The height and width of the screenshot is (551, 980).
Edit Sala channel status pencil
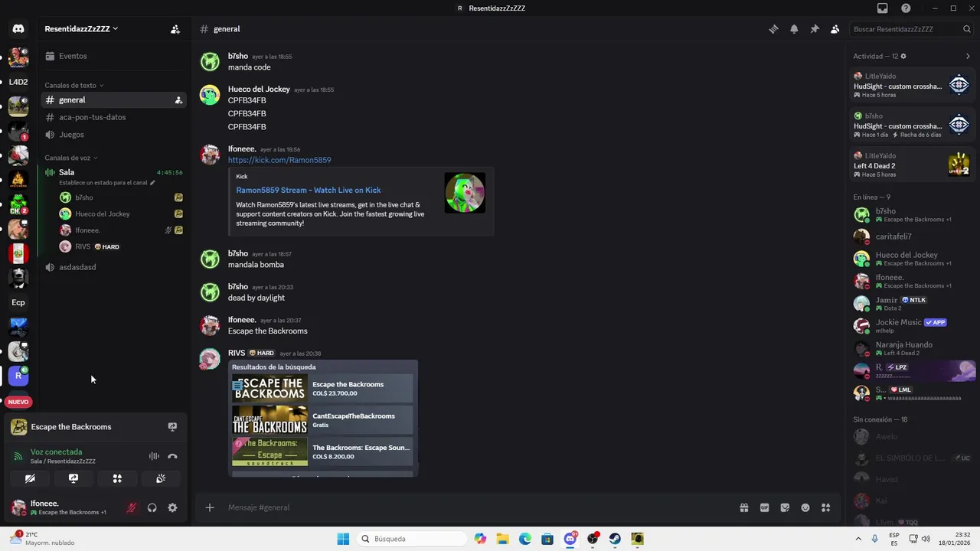[152, 183]
